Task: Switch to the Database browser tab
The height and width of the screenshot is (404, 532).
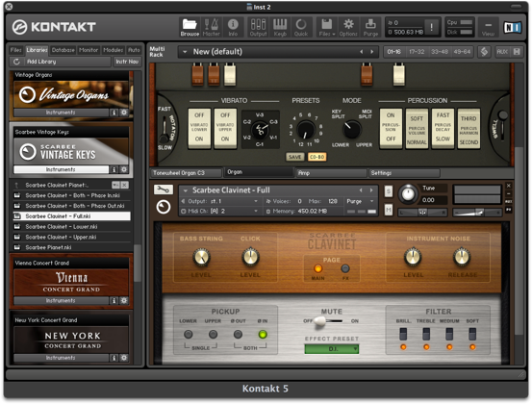Action: tap(63, 50)
